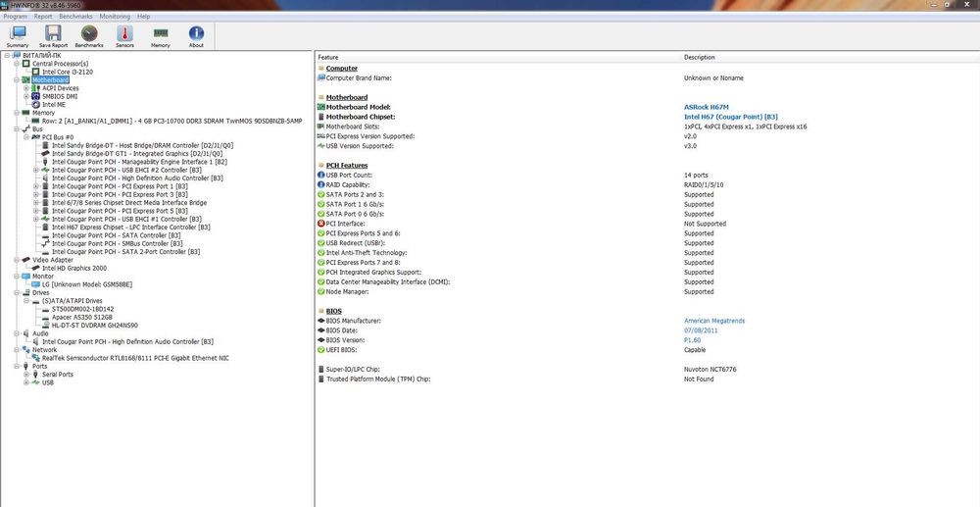This screenshot has height=507, width=980.
Task: Click the Motherboard Slots row label
Action: pos(353,127)
